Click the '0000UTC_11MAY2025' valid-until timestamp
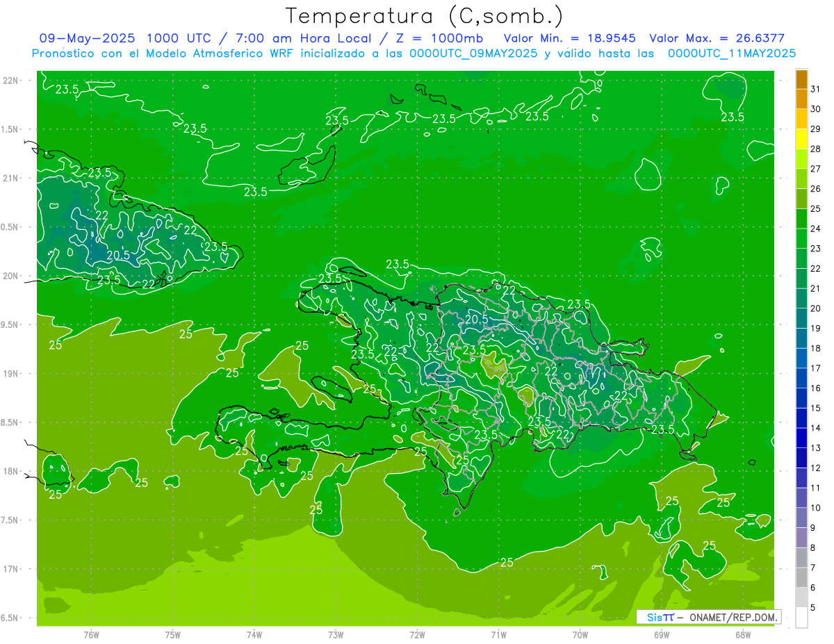This screenshot has width=834, height=644. (732, 53)
